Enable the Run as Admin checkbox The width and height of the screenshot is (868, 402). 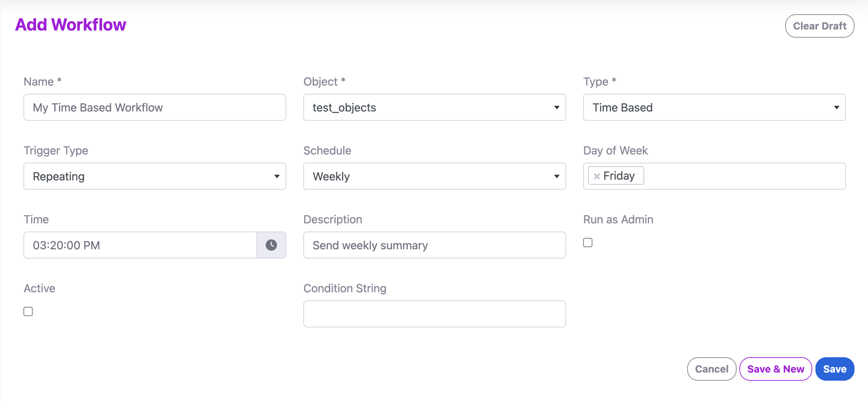coord(588,242)
